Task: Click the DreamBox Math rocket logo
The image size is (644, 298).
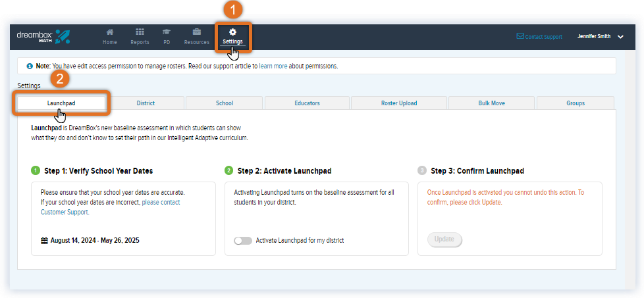Action: coord(63,37)
